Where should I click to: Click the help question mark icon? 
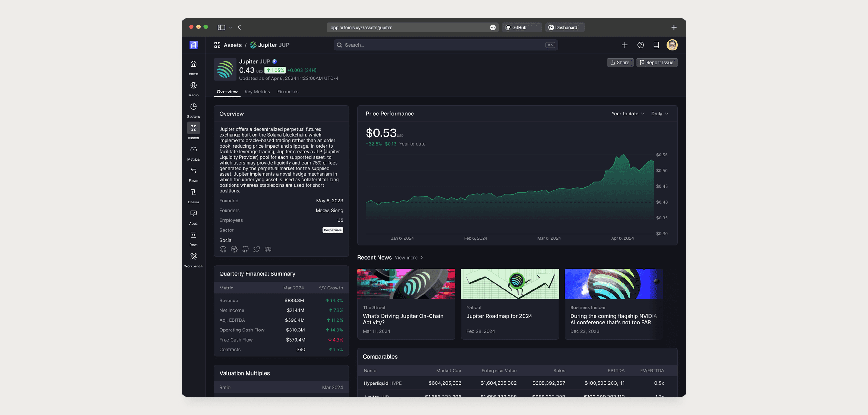tap(641, 45)
